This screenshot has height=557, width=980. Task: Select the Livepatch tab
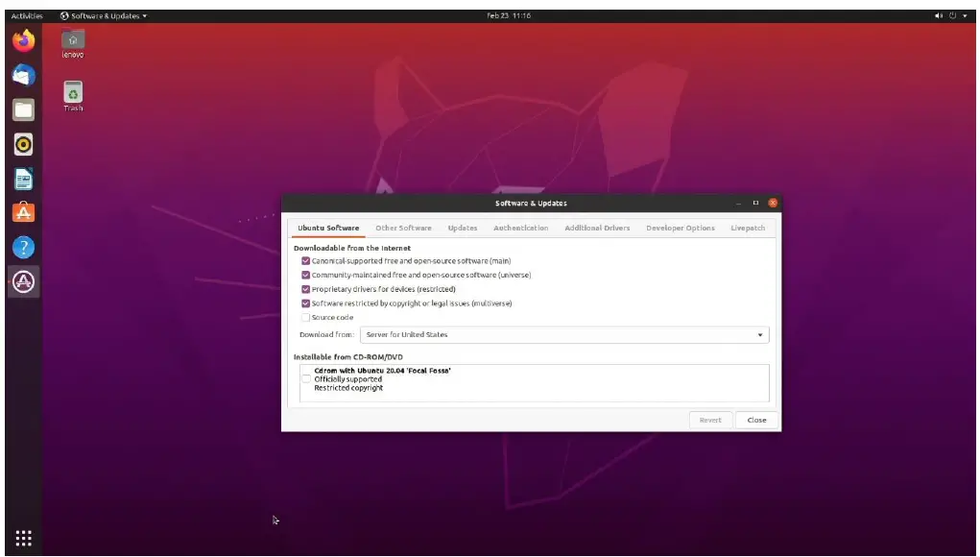[748, 228]
